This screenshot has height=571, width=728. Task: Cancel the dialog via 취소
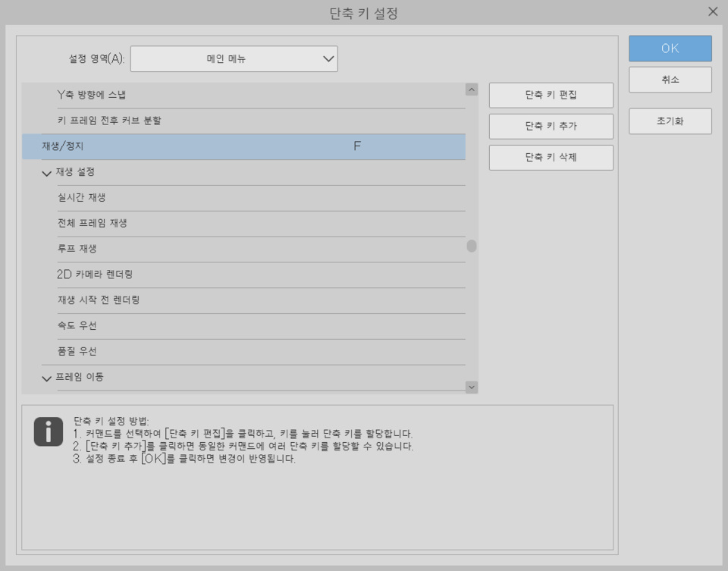click(x=670, y=79)
